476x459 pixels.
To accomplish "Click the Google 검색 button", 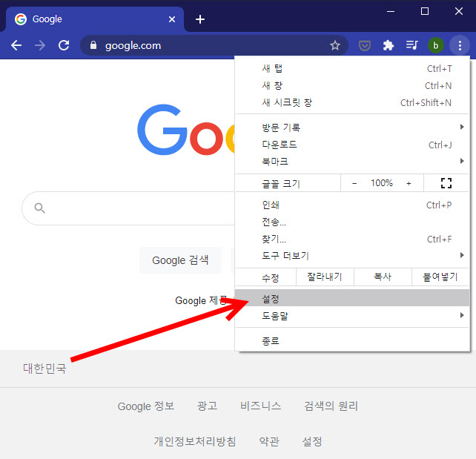I will [x=180, y=260].
